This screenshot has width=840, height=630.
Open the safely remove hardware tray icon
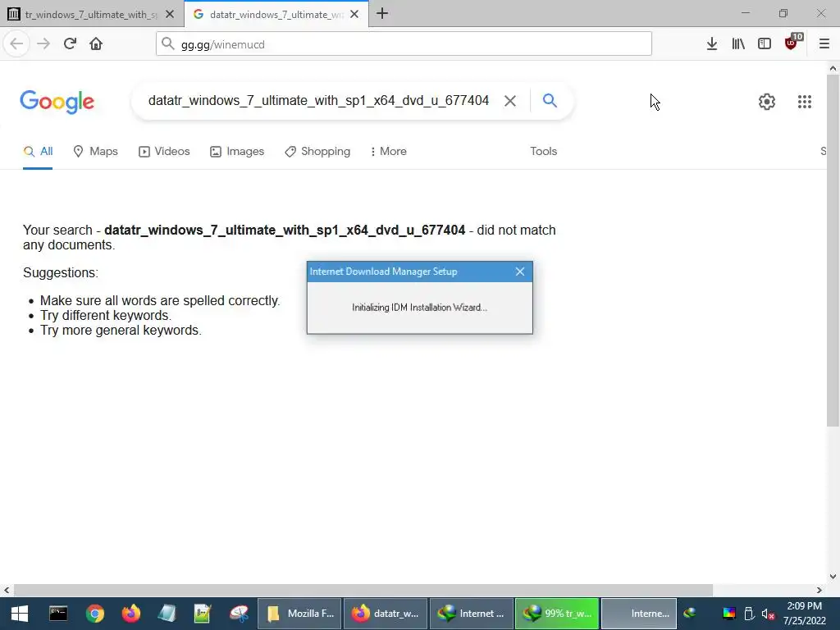pos(750,614)
